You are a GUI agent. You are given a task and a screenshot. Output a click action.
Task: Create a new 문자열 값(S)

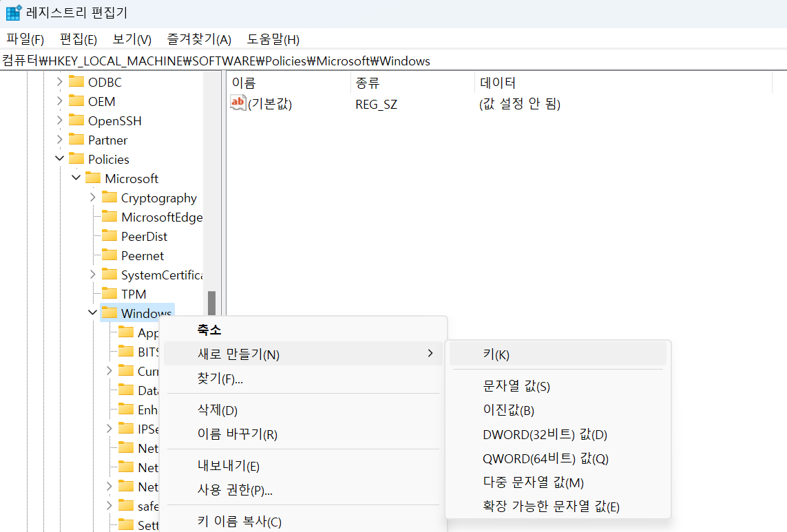558,385
